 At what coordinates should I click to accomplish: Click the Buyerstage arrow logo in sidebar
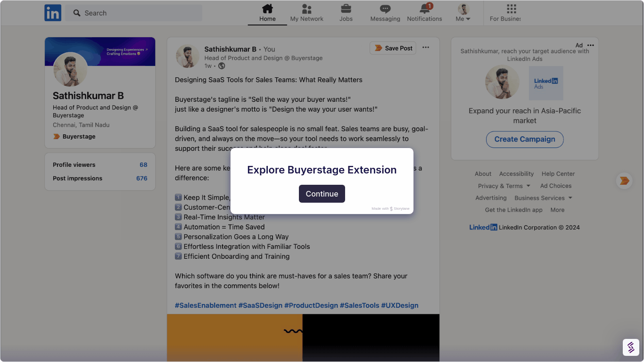57,136
